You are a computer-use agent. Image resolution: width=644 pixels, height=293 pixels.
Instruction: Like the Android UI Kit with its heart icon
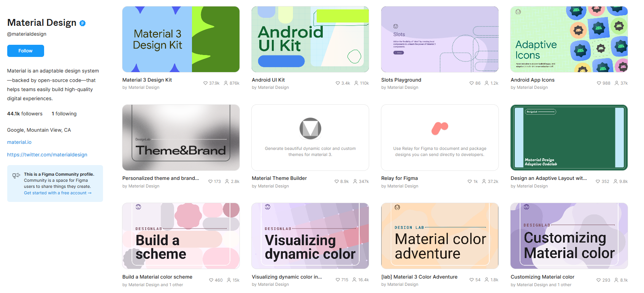click(x=338, y=83)
